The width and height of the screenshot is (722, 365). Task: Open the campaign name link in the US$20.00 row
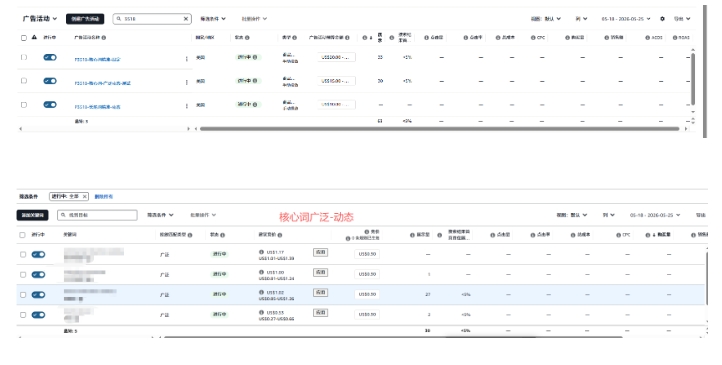point(98,59)
